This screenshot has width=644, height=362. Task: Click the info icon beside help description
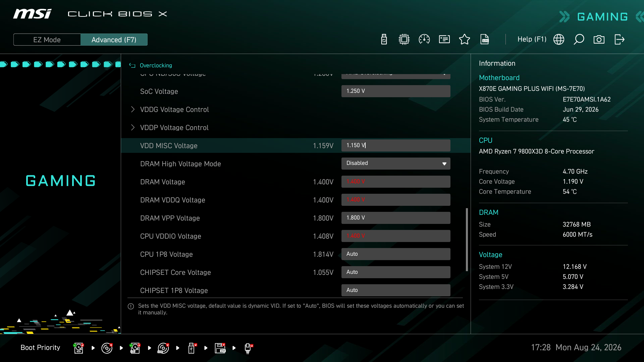(x=131, y=306)
